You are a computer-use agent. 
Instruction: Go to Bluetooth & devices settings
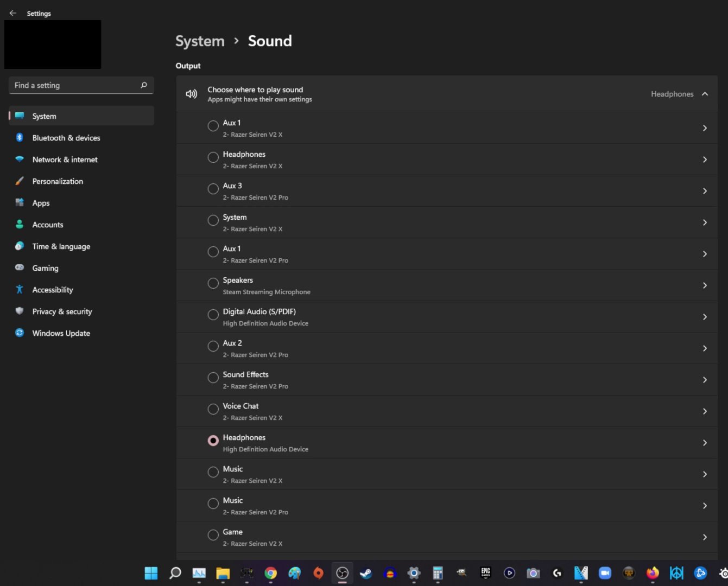81,138
